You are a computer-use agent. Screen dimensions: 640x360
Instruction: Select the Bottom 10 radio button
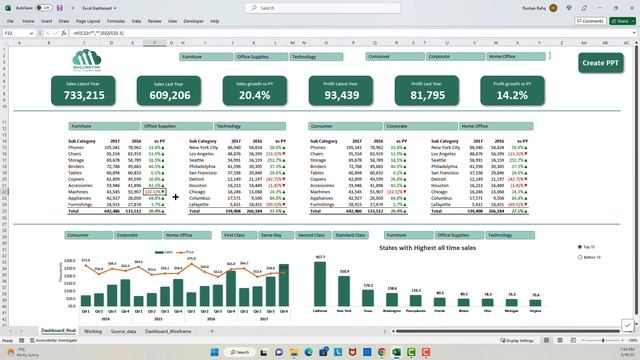pos(580,257)
